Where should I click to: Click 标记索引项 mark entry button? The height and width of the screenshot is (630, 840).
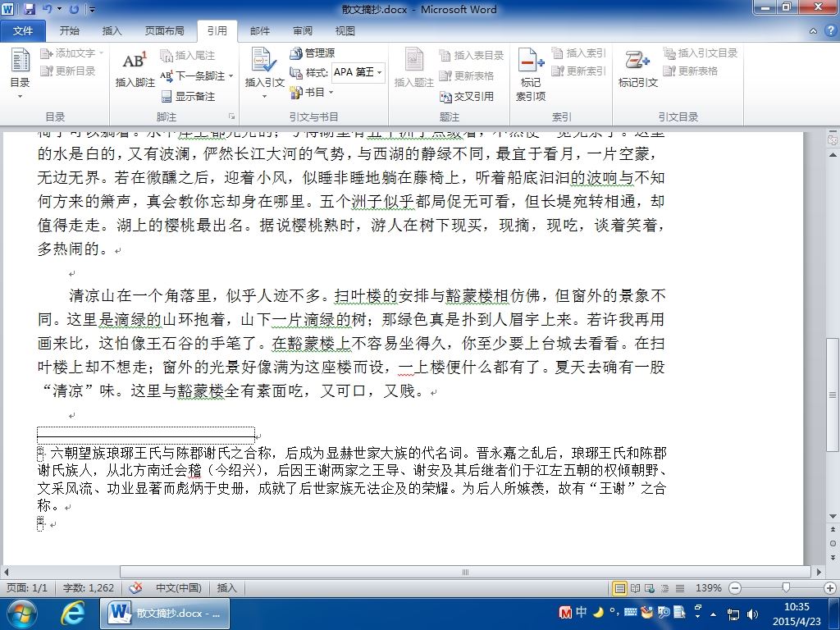531,74
